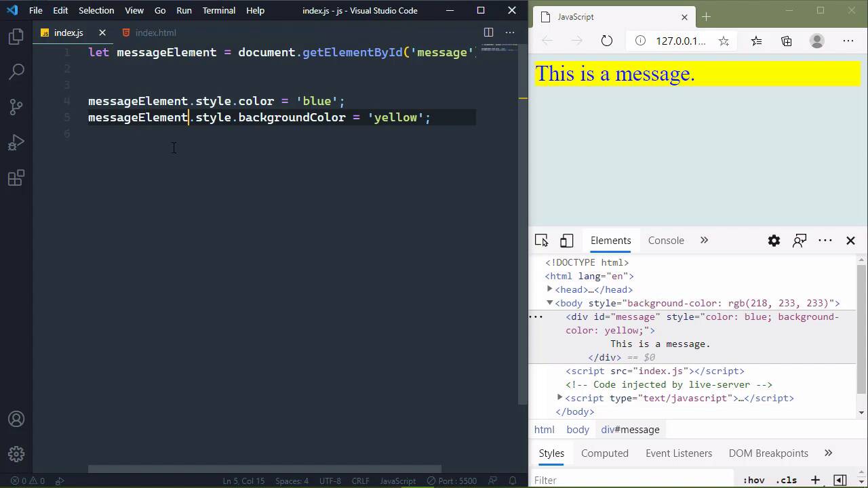Switch to the Computed styles tab

click(605, 453)
